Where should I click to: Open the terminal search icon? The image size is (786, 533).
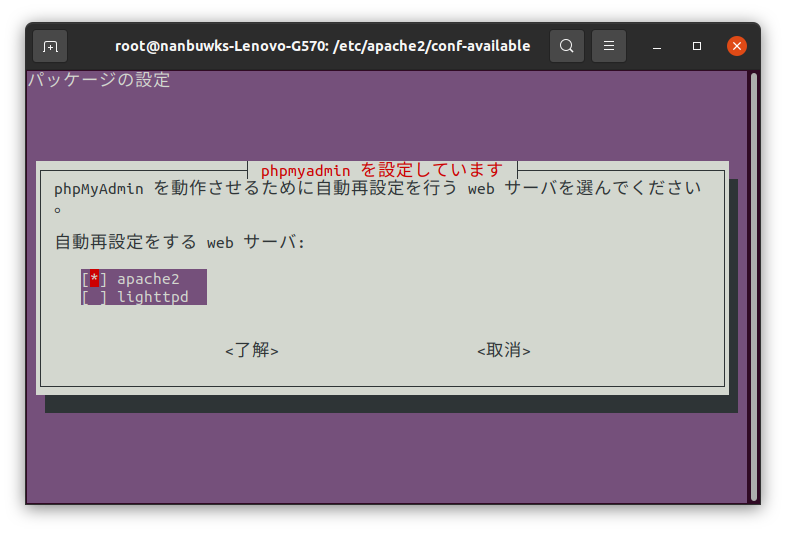coord(567,46)
